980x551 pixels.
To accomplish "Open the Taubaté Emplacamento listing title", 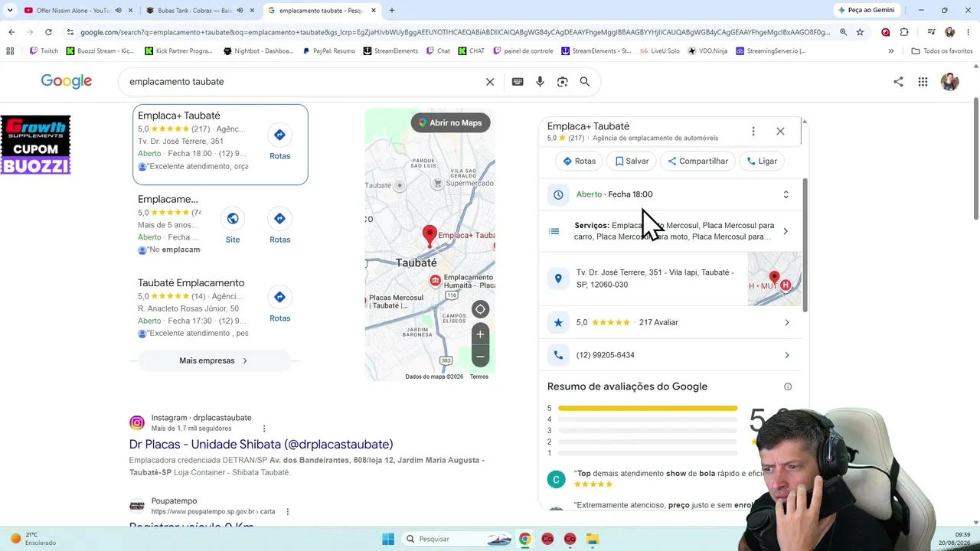I will click(x=191, y=283).
